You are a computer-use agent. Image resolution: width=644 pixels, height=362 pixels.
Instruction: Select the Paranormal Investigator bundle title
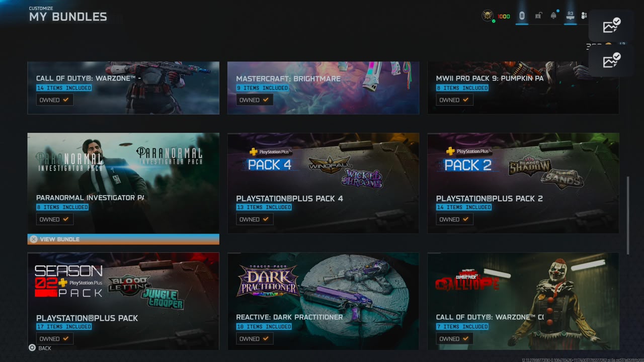(x=90, y=198)
